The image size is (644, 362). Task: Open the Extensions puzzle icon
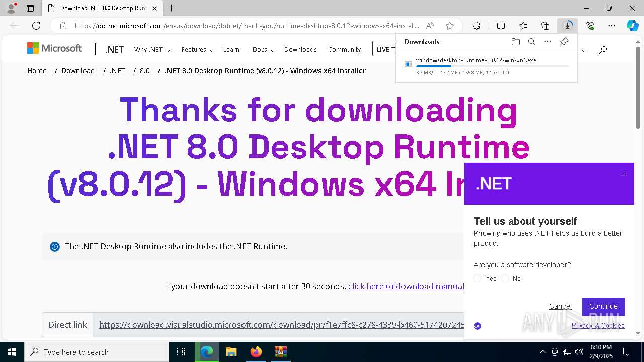(476, 26)
